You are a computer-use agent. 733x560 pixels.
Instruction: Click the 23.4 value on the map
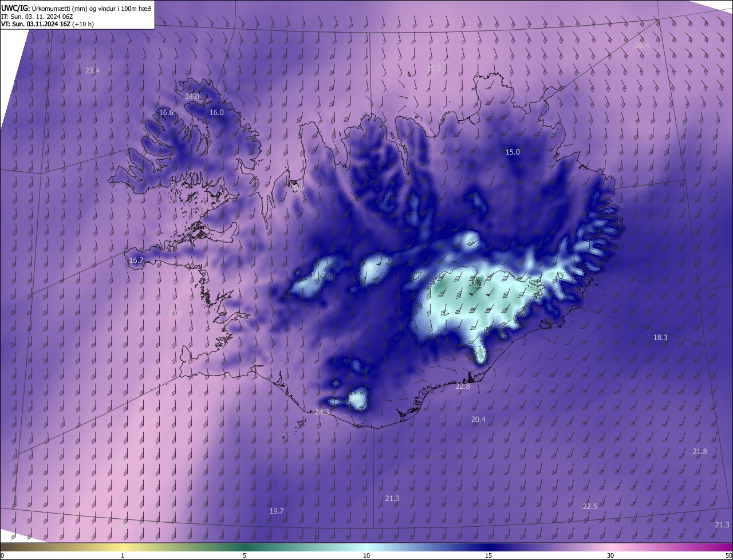coord(92,71)
